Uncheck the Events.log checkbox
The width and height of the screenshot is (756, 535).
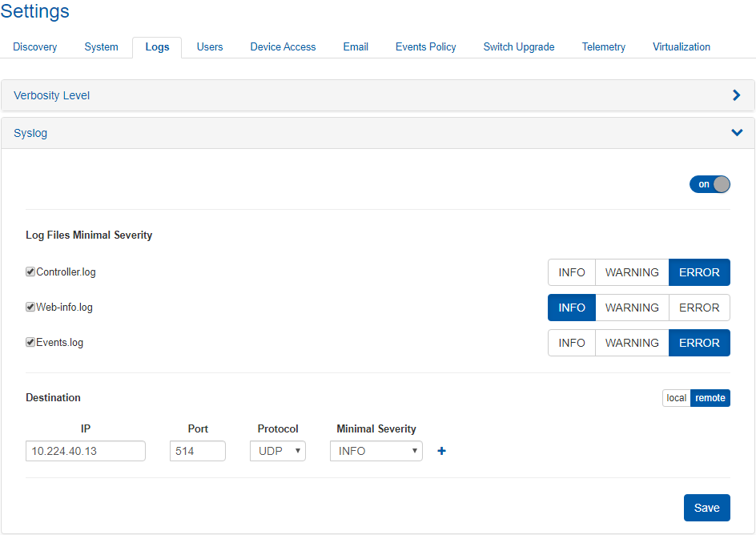[30, 343]
